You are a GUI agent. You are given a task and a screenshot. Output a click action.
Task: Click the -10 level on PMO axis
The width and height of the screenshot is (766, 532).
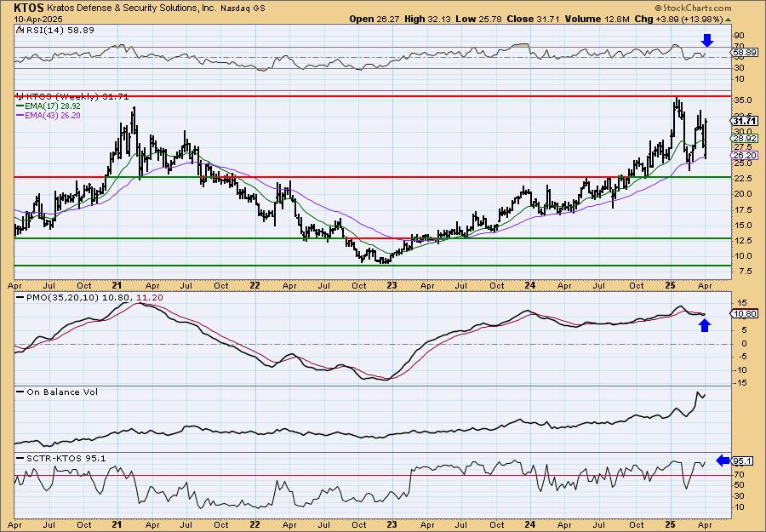[740, 369]
